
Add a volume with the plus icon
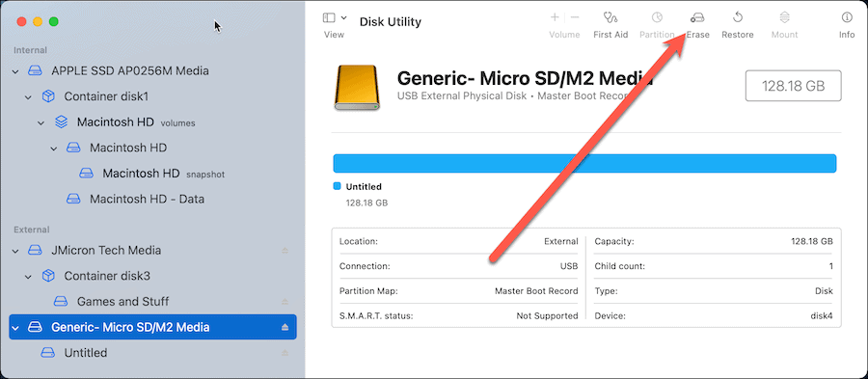555,17
